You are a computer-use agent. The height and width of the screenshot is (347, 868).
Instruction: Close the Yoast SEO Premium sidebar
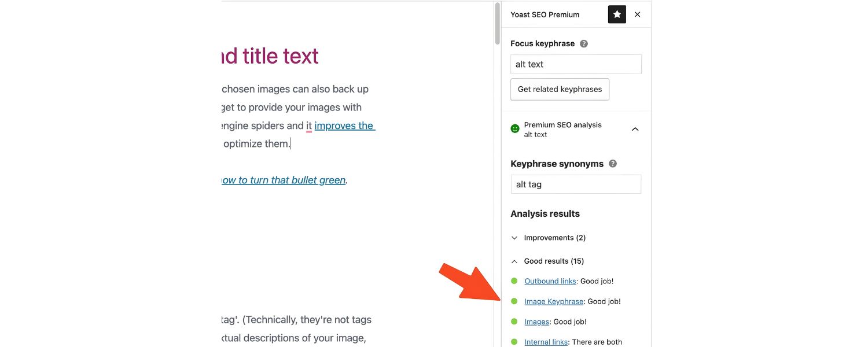637,14
